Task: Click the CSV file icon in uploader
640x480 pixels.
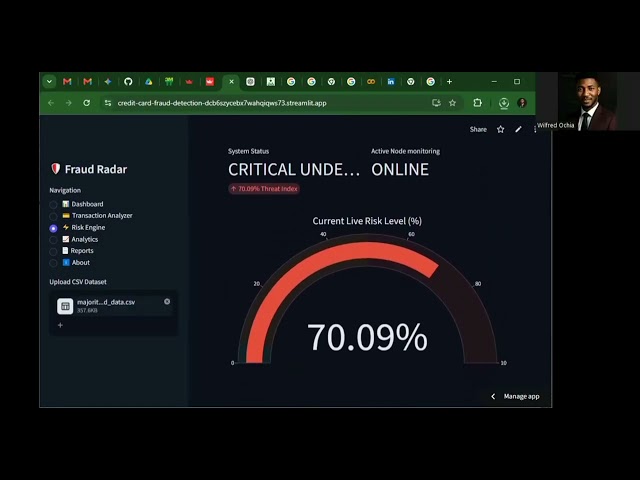Action: pyautogui.click(x=65, y=306)
